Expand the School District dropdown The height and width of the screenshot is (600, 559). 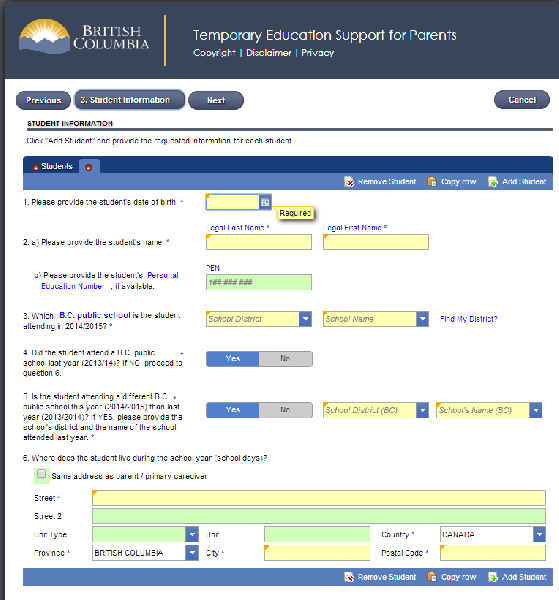305,319
